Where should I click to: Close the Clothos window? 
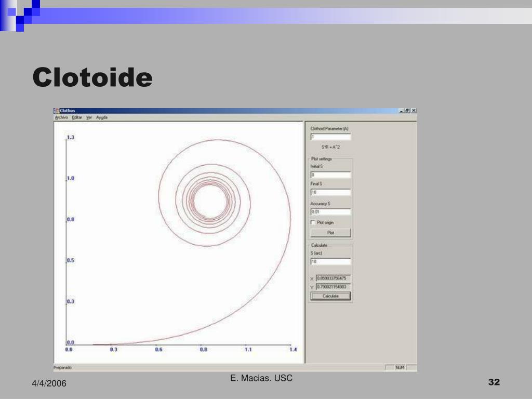point(414,111)
